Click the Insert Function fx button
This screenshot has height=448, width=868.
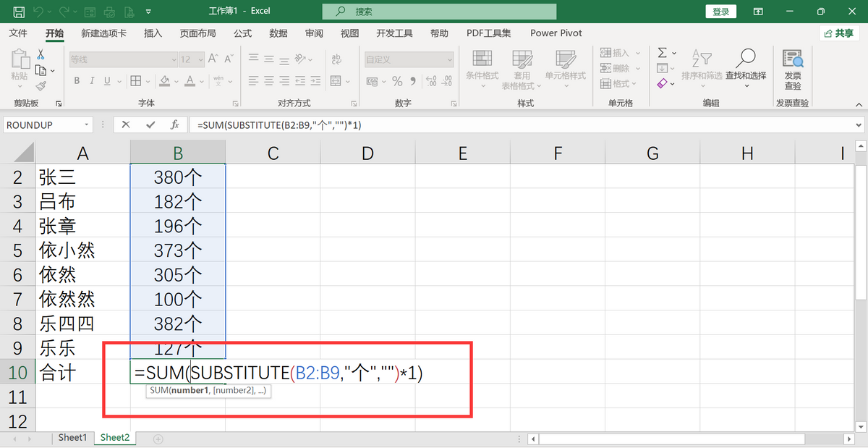[174, 124]
